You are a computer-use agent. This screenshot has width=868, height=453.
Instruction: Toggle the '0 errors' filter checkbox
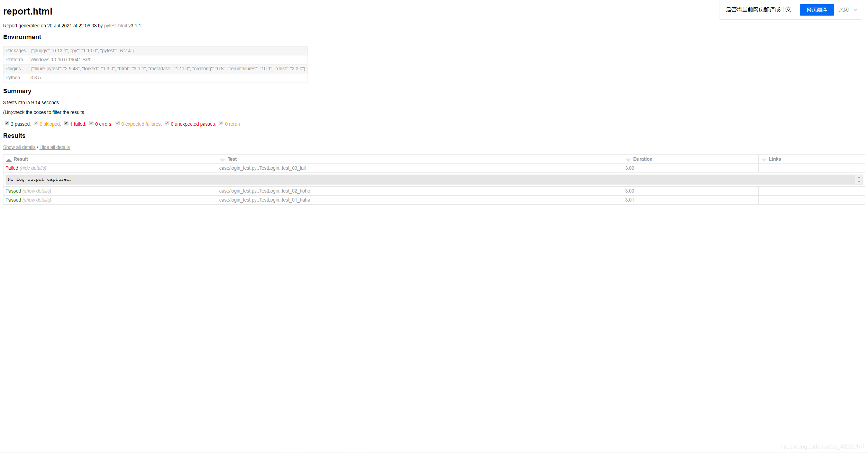tap(91, 123)
